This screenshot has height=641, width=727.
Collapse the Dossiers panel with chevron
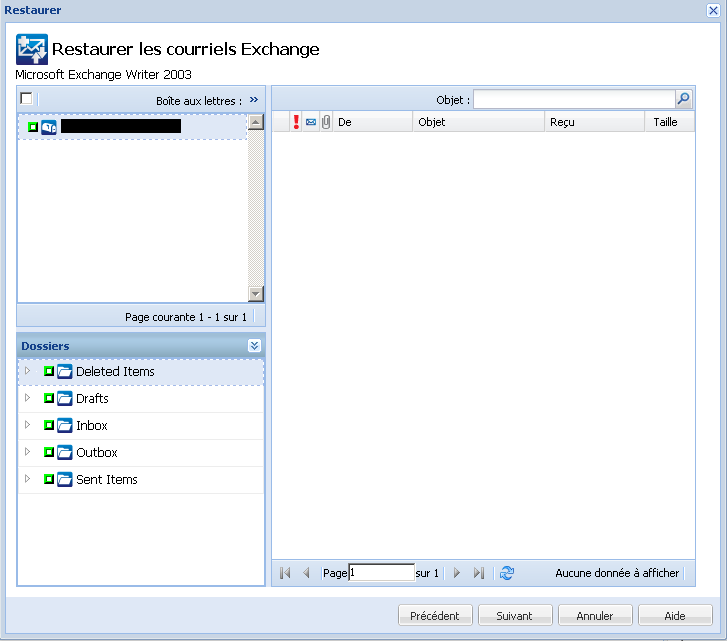click(254, 345)
